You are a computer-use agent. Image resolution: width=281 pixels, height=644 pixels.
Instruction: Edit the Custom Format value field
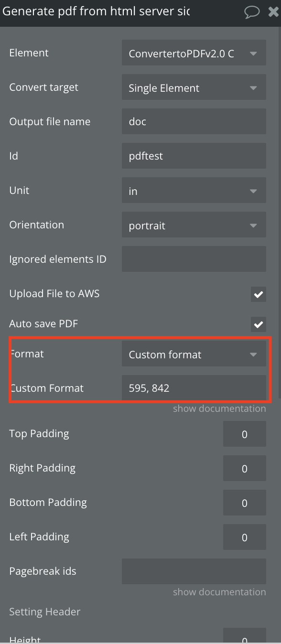click(x=194, y=388)
